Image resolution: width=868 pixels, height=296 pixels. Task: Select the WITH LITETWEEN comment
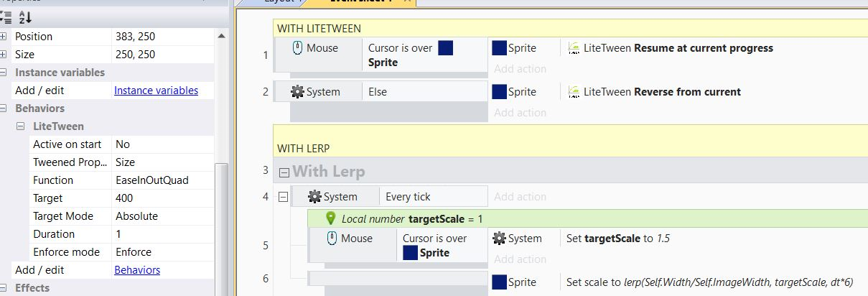tap(570, 29)
